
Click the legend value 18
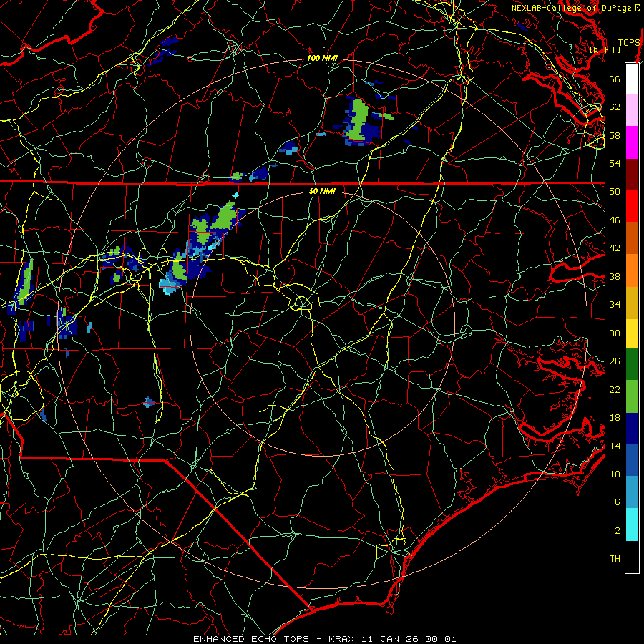615,418
